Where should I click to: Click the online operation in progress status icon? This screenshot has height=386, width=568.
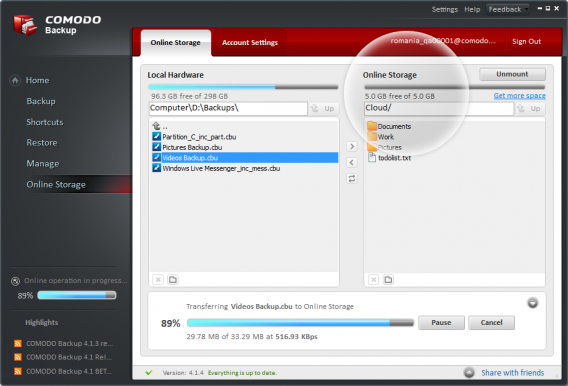pyautogui.click(x=15, y=281)
